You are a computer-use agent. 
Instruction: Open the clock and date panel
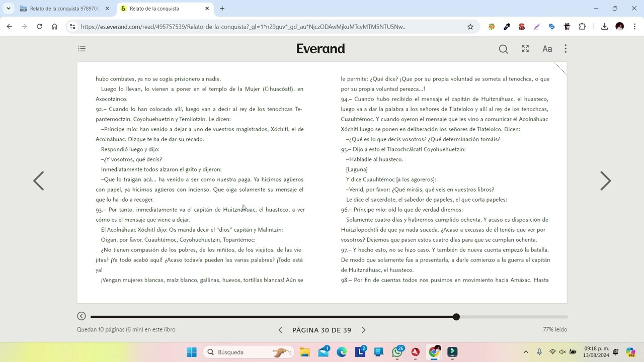point(596,352)
